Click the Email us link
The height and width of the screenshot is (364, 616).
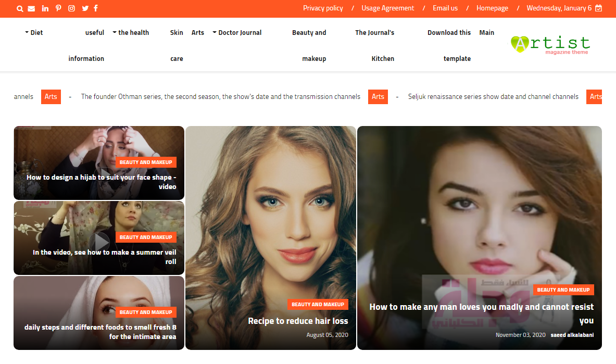coord(445,8)
